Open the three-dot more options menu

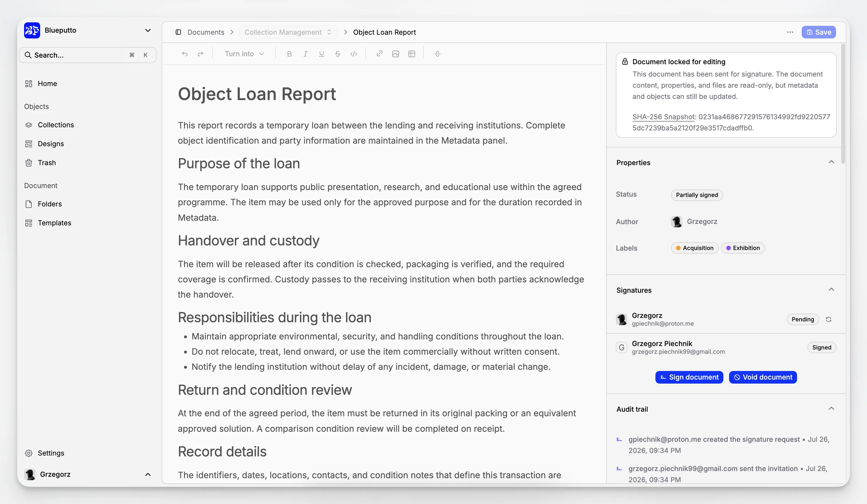[790, 32]
